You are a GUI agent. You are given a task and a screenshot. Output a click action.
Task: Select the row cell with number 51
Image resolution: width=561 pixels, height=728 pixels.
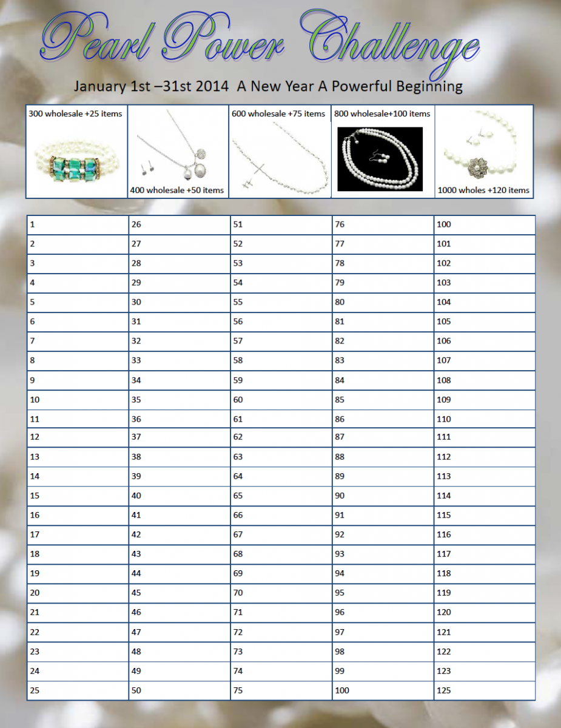coord(281,224)
